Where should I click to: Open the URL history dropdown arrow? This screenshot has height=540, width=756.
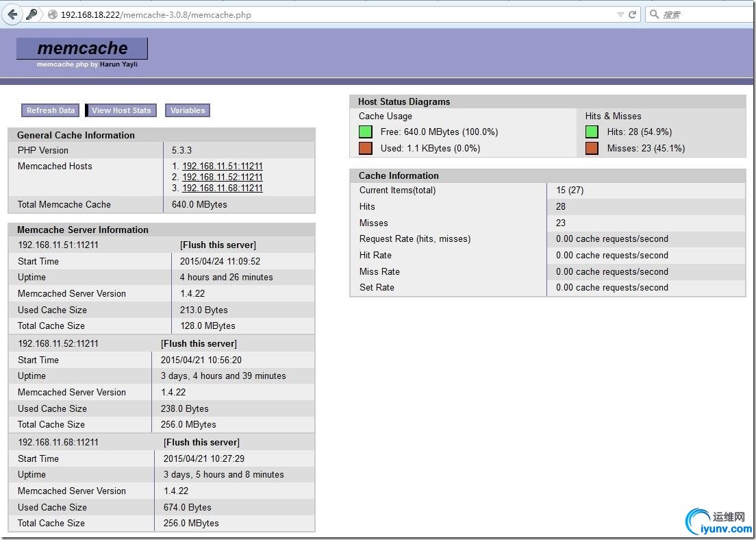click(620, 15)
